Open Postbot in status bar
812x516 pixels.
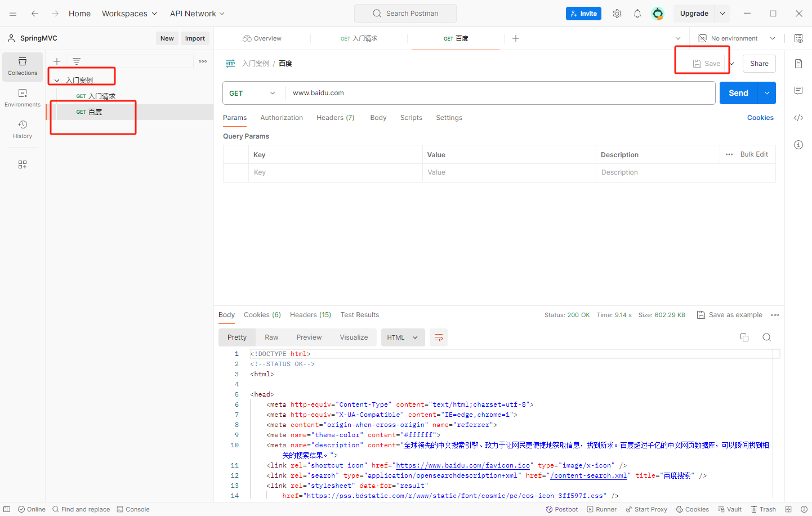click(561, 509)
